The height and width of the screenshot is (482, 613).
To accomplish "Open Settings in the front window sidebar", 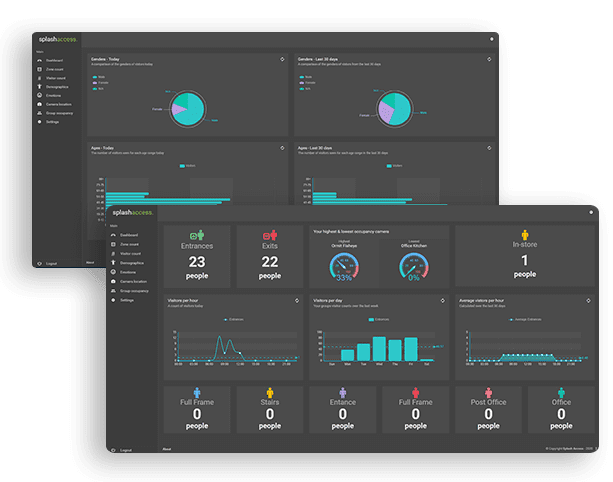I will (x=127, y=300).
